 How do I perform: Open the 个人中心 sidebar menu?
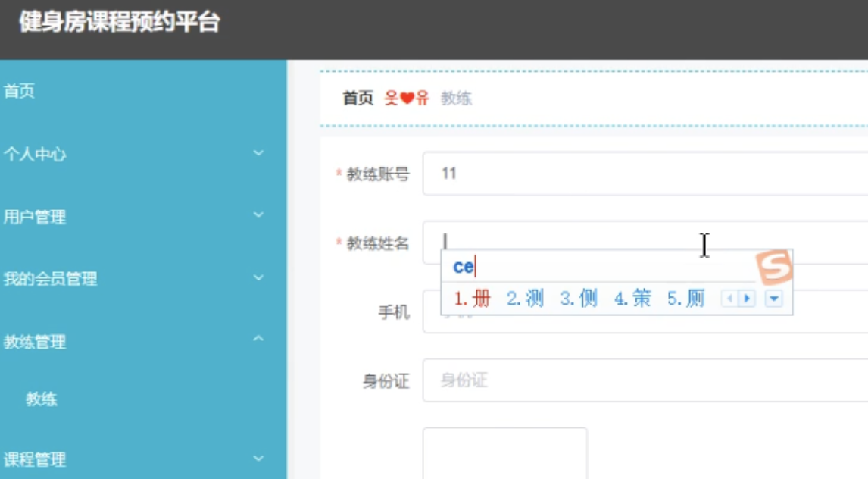(143, 154)
